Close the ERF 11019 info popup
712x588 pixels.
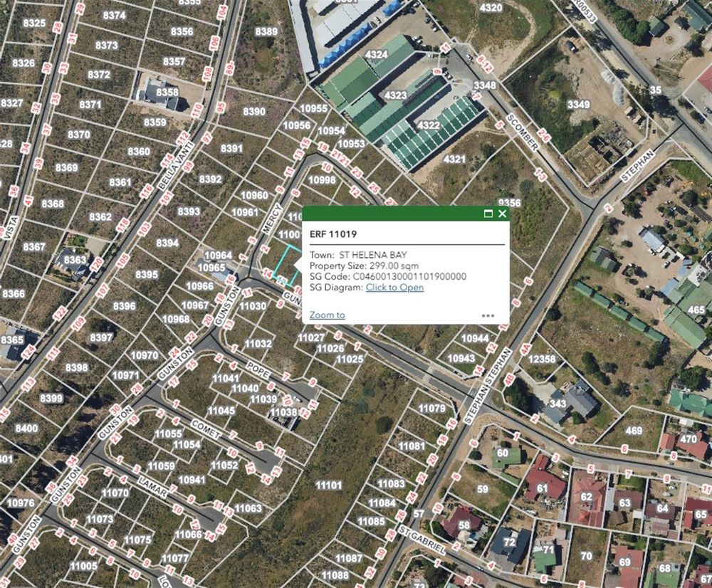click(502, 214)
